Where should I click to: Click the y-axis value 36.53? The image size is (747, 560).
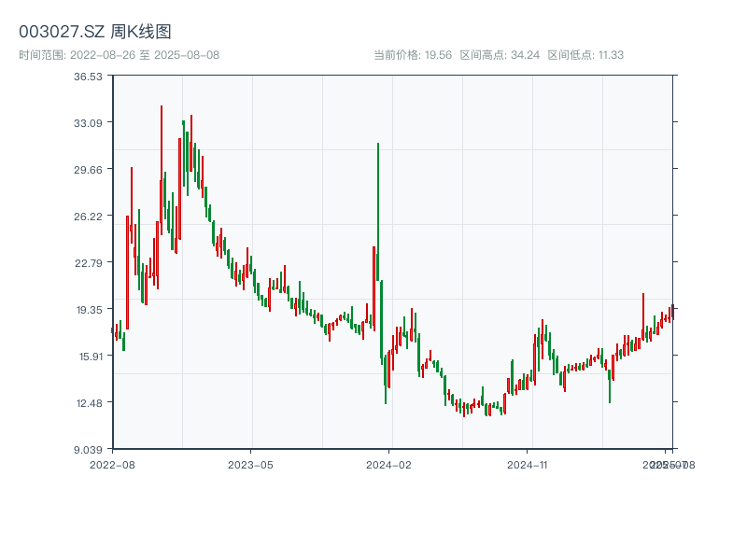click(88, 77)
